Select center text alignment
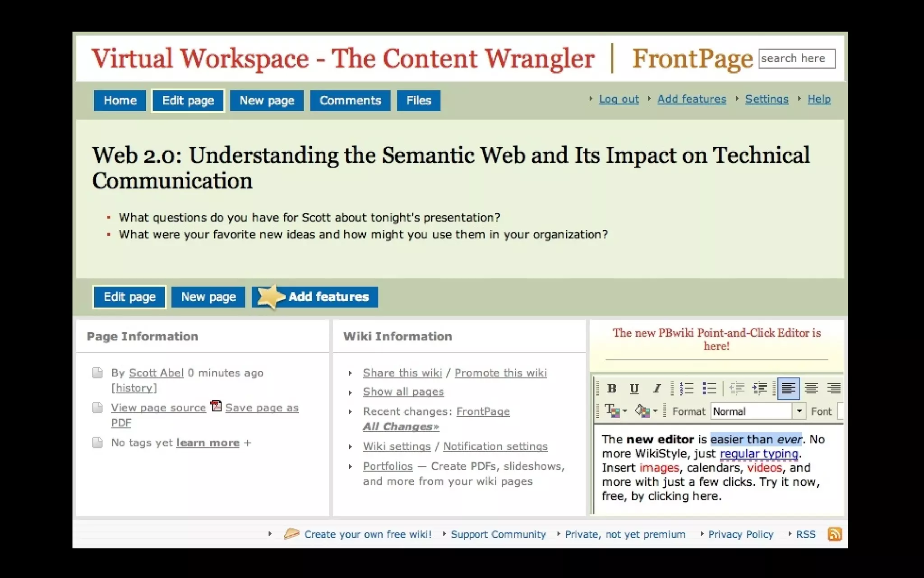This screenshot has width=924, height=578. [x=811, y=388]
